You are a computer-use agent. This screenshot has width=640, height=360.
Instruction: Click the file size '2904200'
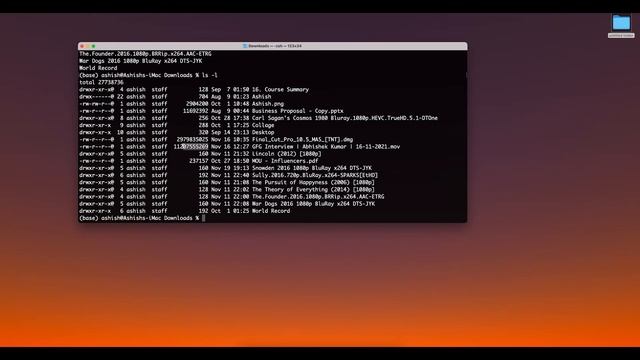tap(197, 104)
